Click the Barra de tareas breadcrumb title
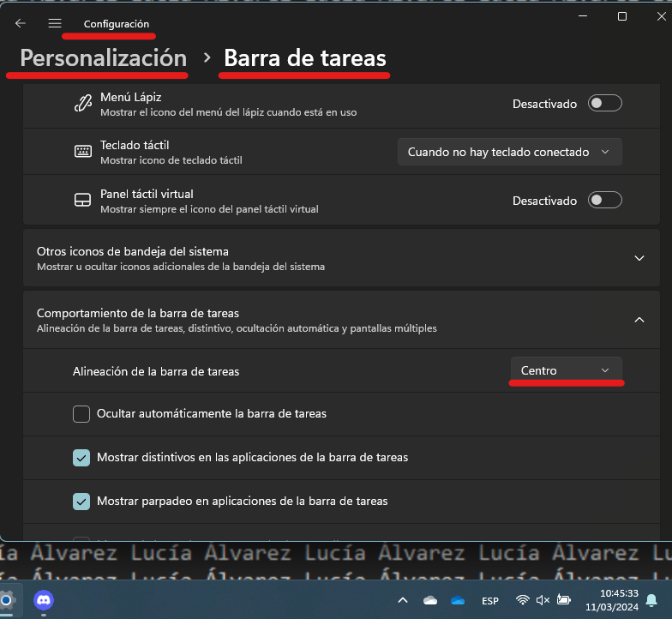 click(x=305, y=58)
